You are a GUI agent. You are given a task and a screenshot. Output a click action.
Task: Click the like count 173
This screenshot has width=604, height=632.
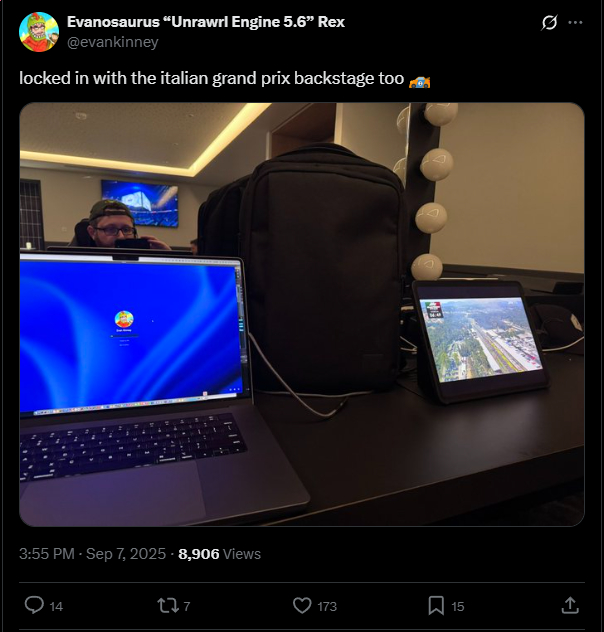tap(327, 606)
